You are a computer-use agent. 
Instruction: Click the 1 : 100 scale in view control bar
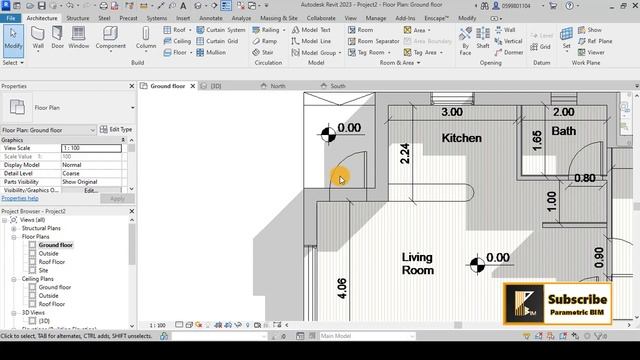click(157, 325)
